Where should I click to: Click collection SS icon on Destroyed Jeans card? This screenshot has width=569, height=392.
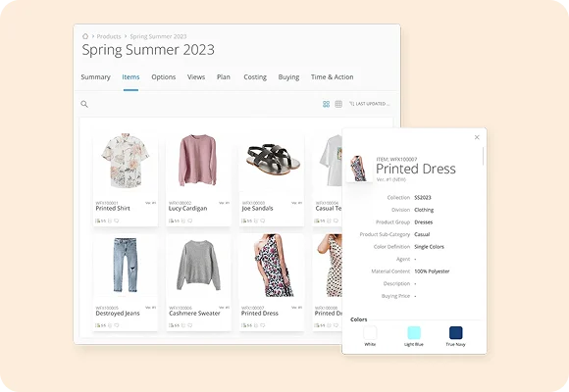tap(100, 325)
